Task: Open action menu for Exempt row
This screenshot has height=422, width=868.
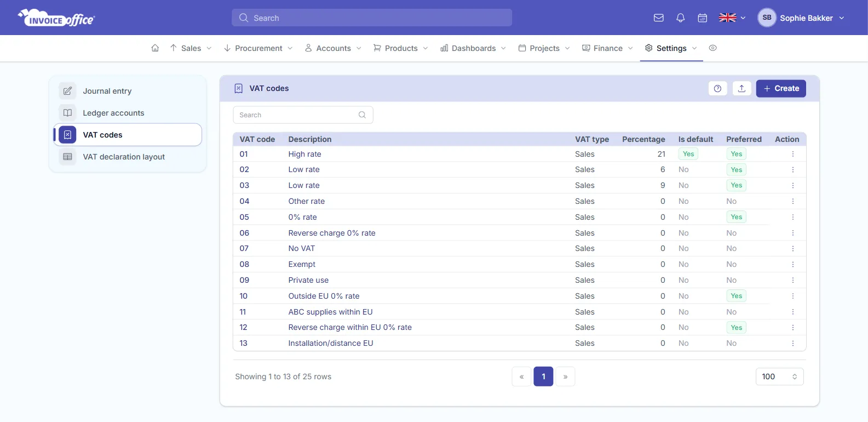Action: (792, 264)
